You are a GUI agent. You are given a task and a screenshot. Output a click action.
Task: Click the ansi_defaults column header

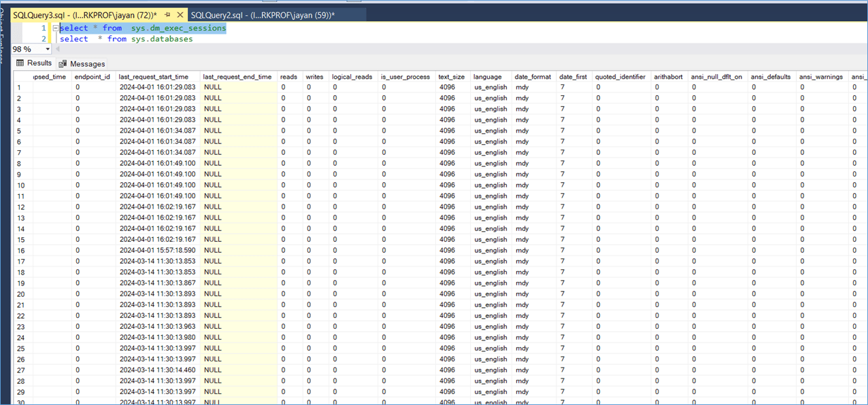[x=771, y=77]
